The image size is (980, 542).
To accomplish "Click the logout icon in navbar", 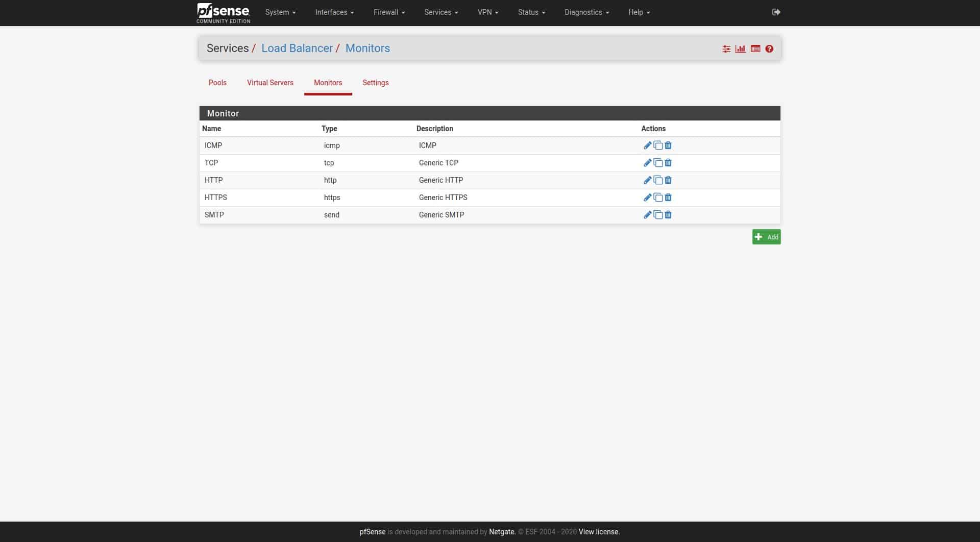I will (776, 12).
